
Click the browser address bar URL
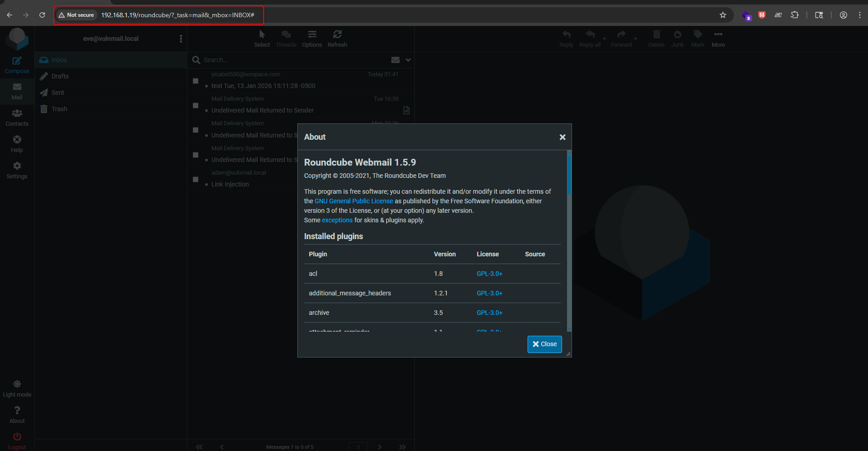178,15
